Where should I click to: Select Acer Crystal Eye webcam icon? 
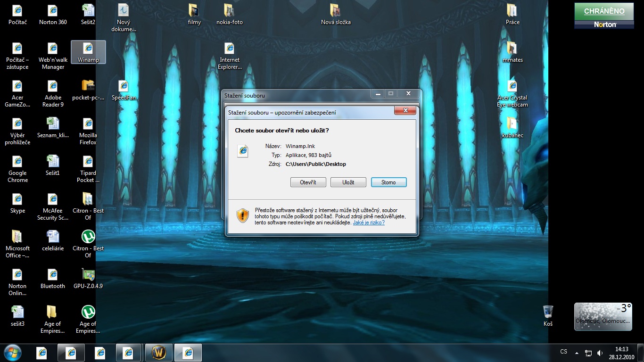(512, 93)
